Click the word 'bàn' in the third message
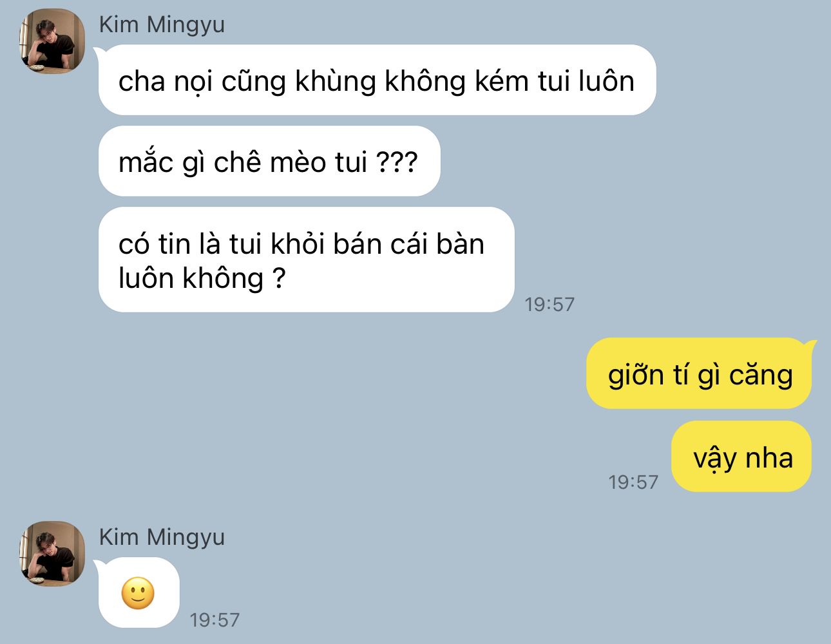The width and height of the screenshot is (831, 644). pos(460,243)
